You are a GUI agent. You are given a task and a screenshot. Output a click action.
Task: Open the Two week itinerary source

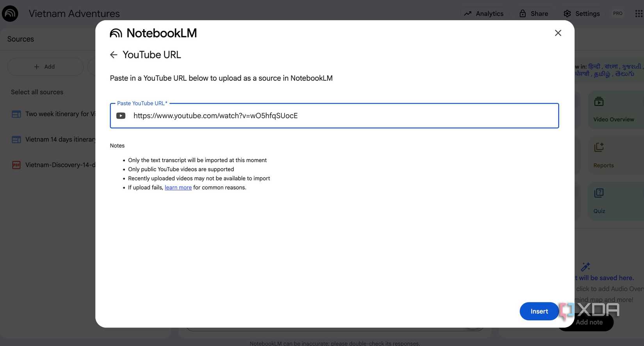pyautogui.click(x=53, y=114)
